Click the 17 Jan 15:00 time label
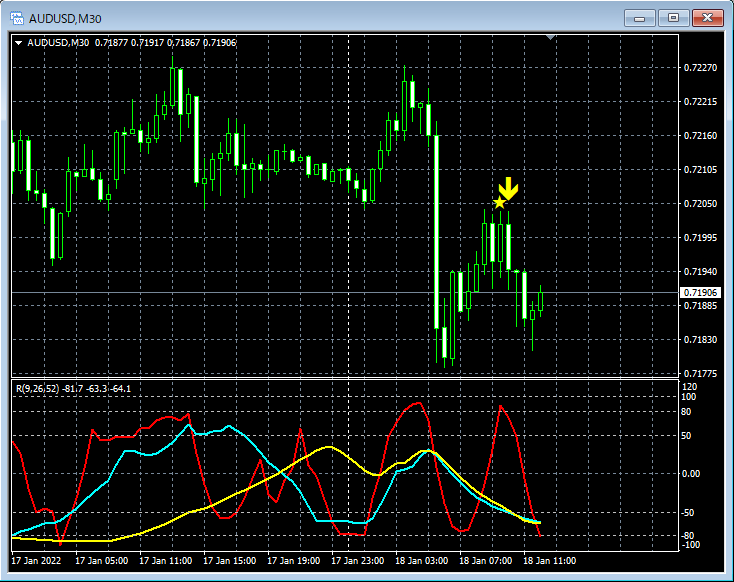Screen dimensions: 734x582 click(229, 560)
